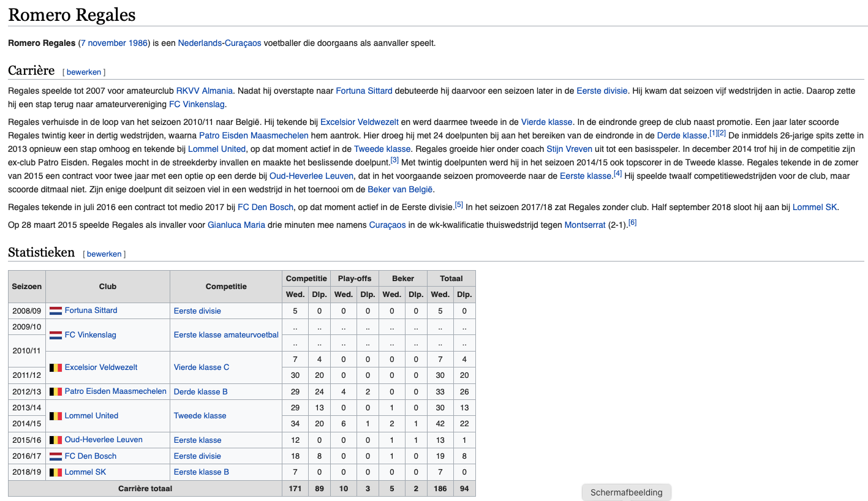
Task: Jump to footnote reference [2]
Action: [722, 133]
